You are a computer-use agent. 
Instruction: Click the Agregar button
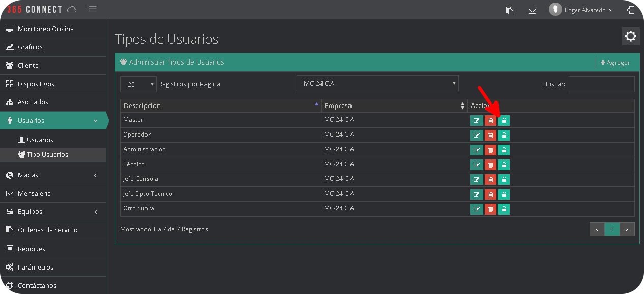(616, 63)
